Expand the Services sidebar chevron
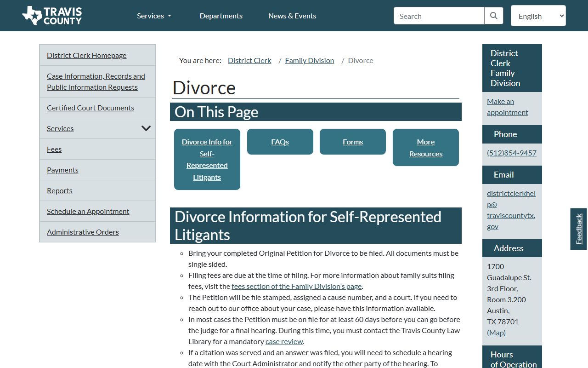The image size is (588, 368). pos(146,128)
